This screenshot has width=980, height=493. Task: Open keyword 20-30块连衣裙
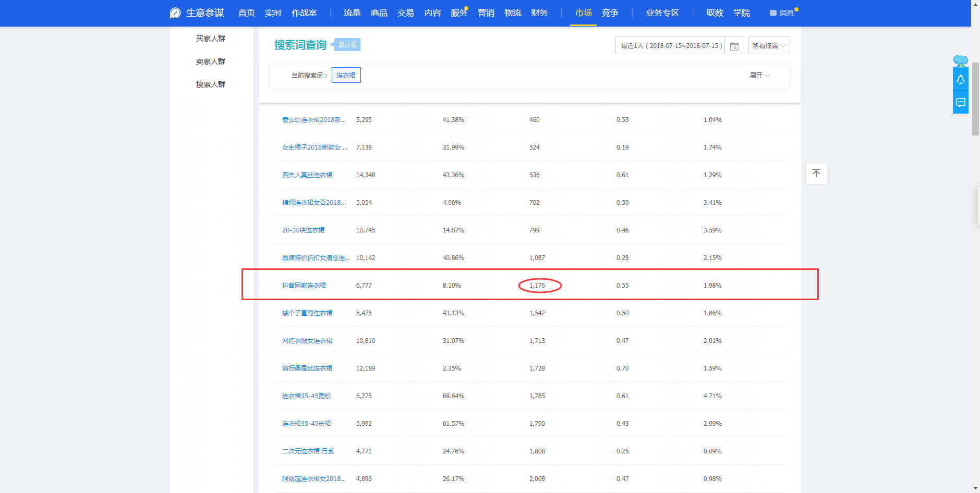[304, 230]
